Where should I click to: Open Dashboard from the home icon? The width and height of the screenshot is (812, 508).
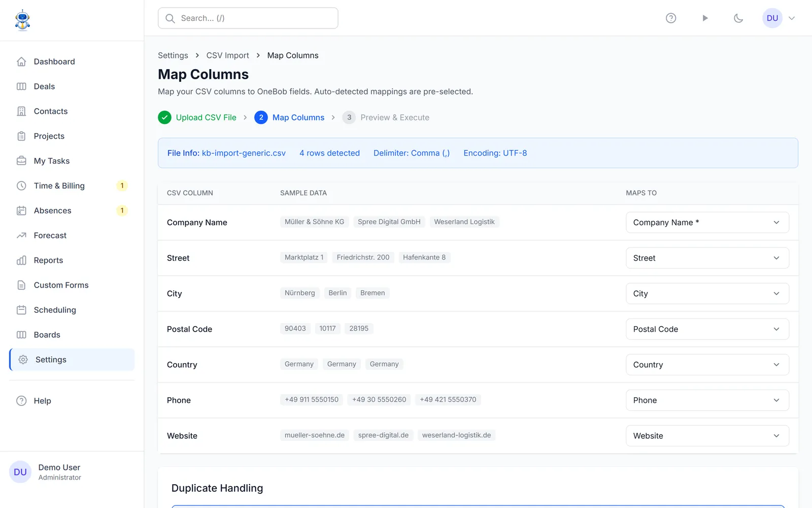[x=21, y=61]
